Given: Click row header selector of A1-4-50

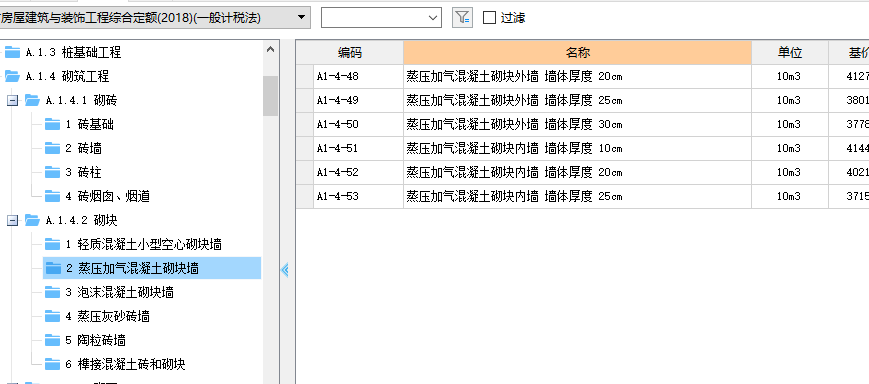Looking at the screenshot, I should [x=305, y=125].
